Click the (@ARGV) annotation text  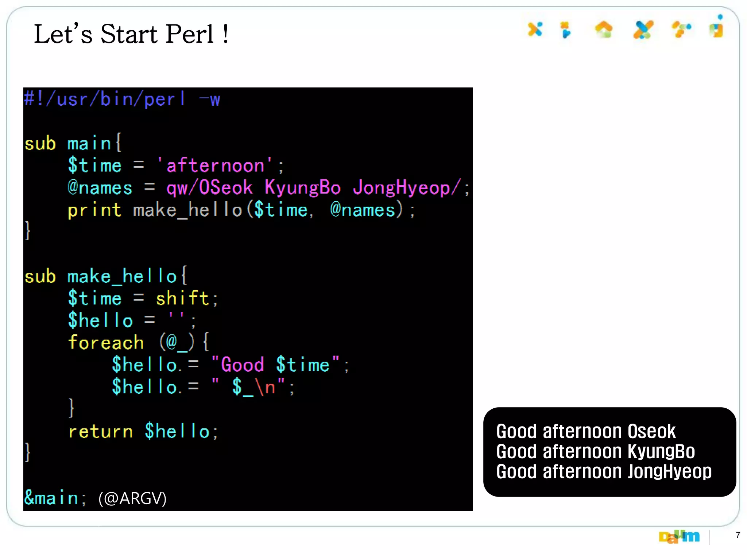click(x=132, y=498)
